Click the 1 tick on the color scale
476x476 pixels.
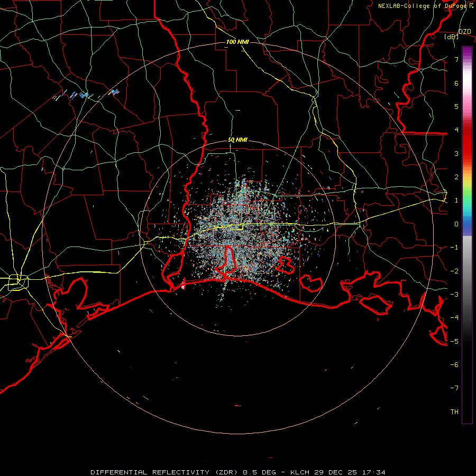456,200
